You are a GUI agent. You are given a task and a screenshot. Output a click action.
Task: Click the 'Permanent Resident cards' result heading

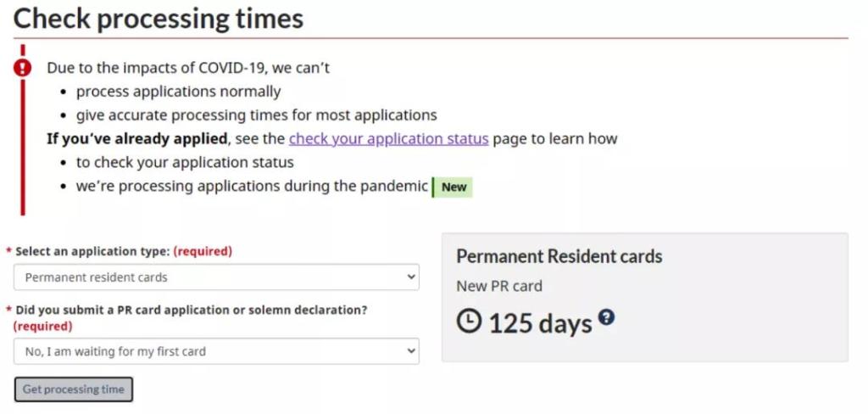(x=559, y=256)
